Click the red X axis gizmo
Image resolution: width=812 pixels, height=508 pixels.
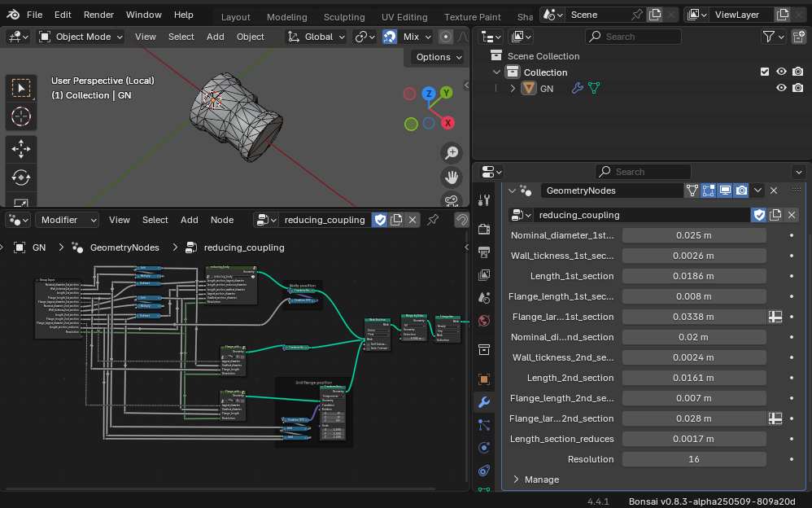447,123
